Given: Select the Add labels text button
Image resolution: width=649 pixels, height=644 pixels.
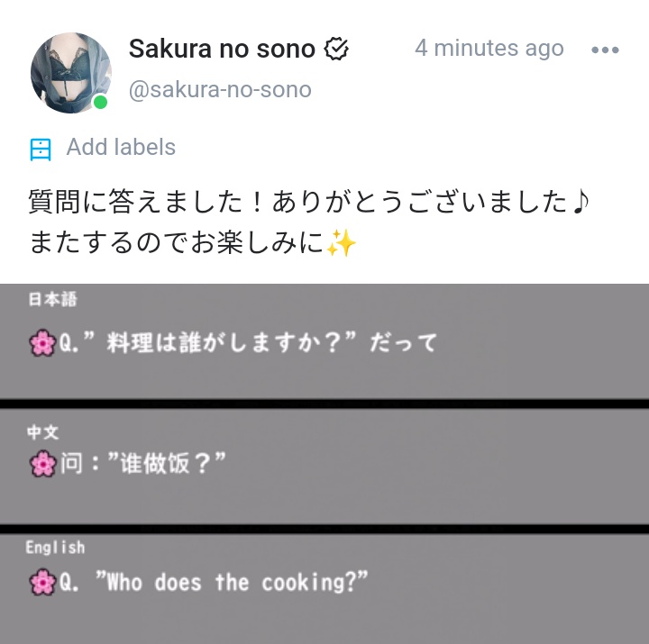Looking at the screenshot, I should pyautogui.click(x=121, y=147).
